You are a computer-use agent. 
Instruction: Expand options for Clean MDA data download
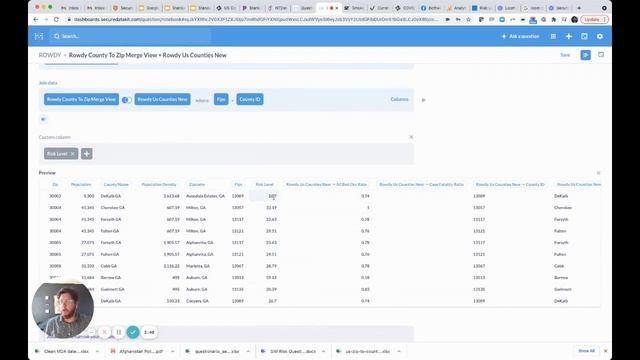97,351
